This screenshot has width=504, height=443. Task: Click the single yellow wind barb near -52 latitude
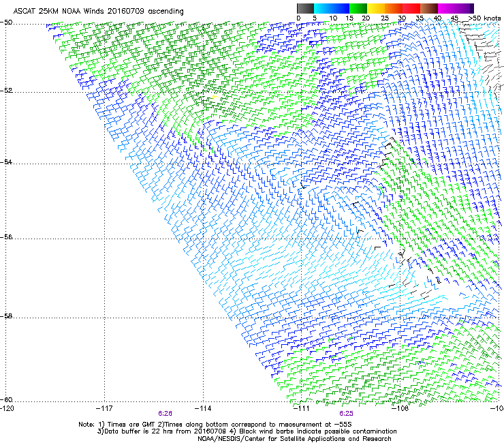215,97
